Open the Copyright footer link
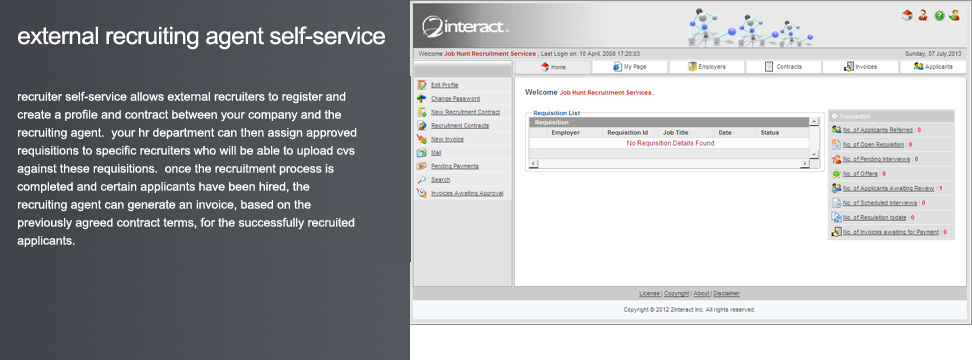Image resolution: width=972 pixels, height=360 pixels. [x=677, y=294]
